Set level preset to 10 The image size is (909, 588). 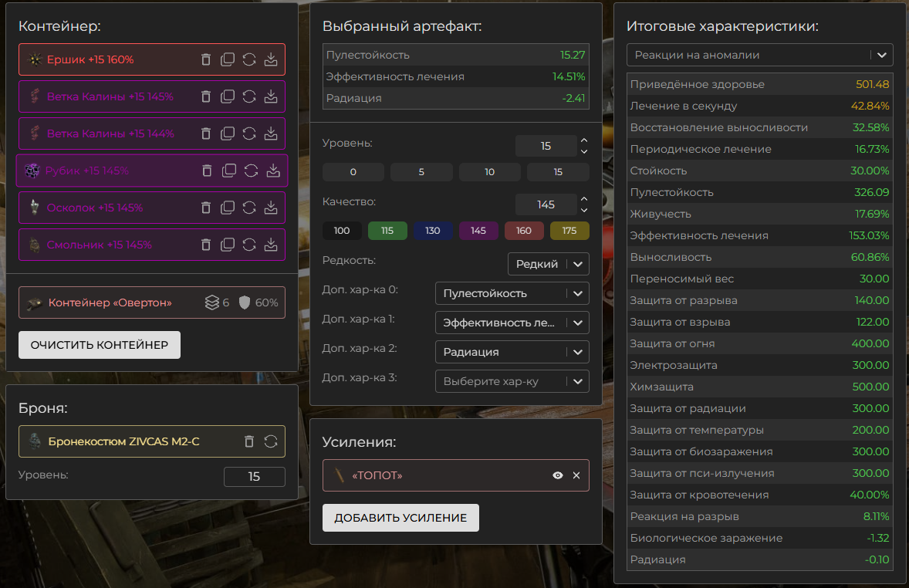[x=489, y=172]
